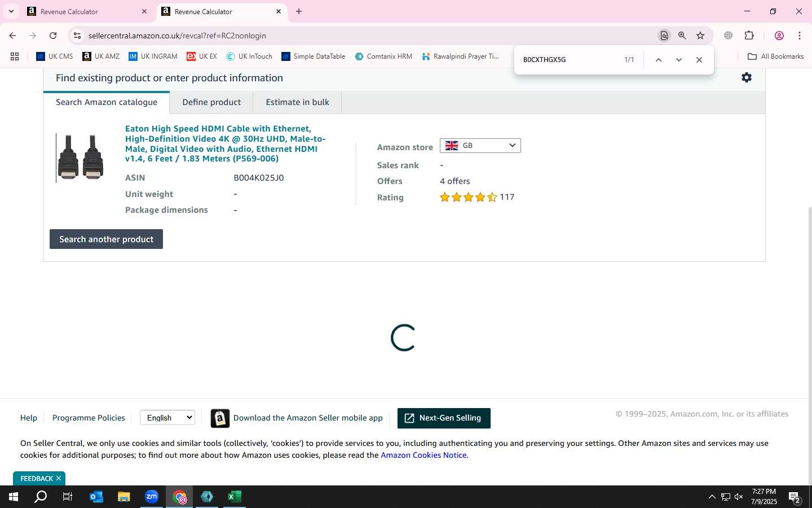
Task: Expand the tab search chevron
Action: tap(11, 11)
